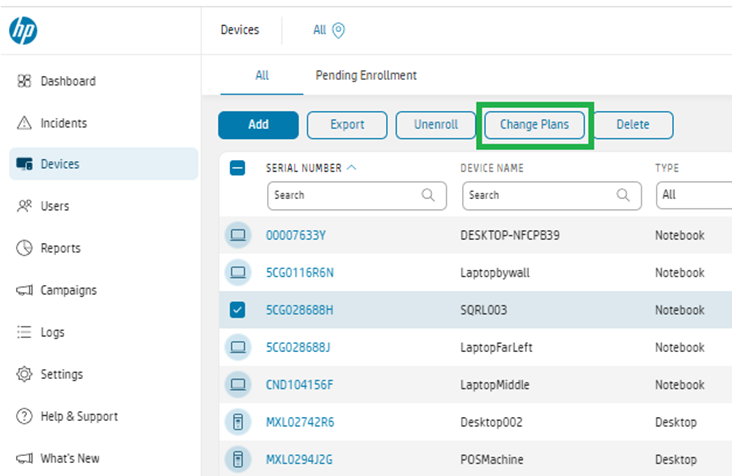743x476 pixels.
Task: Select the All devices tab
Action: 262,75
